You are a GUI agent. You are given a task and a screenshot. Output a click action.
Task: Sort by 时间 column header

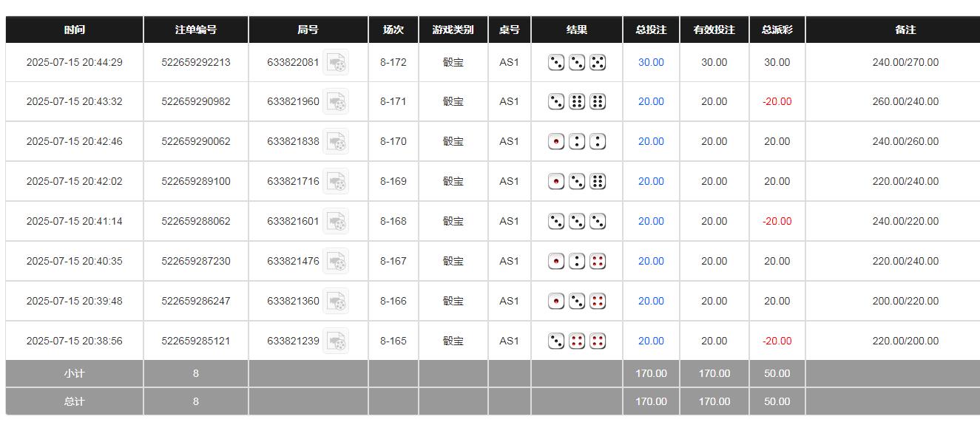tap(74, 30)
